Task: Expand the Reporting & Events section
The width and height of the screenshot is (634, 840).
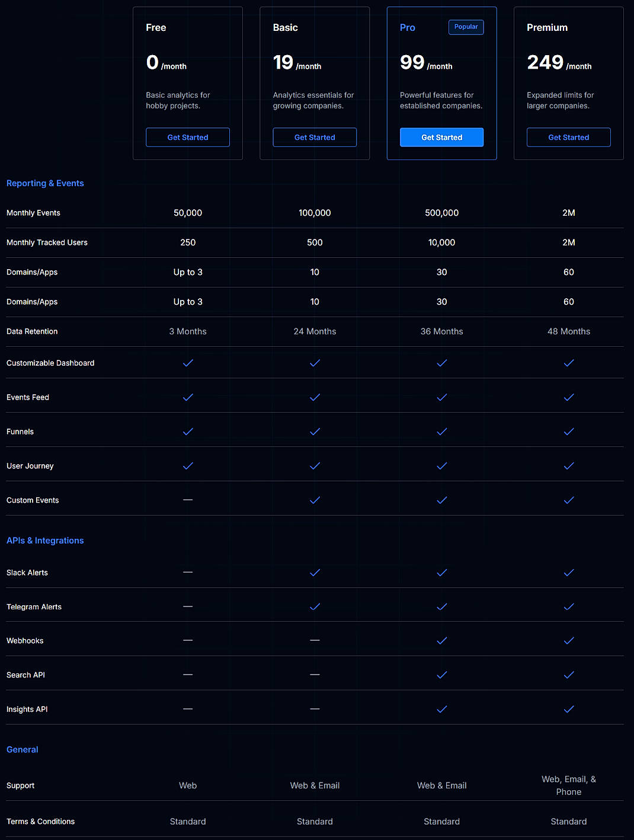Action: pos(45,183)
